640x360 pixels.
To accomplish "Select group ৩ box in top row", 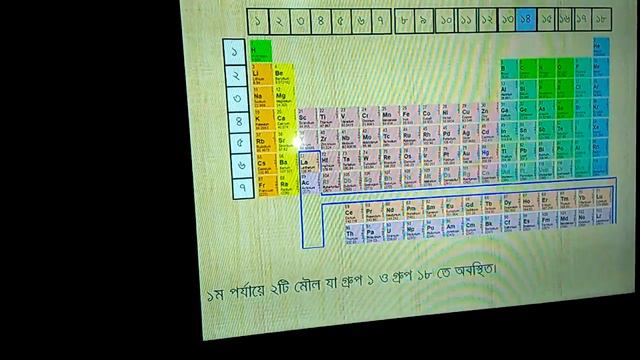I will (x=300, y=21).
